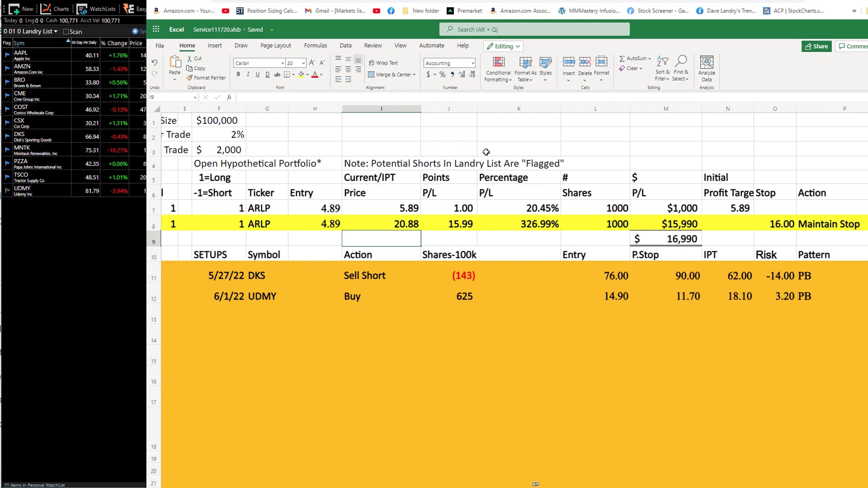Click the Insert Function fx icon

pyautogui.click(x=229, y=97)
